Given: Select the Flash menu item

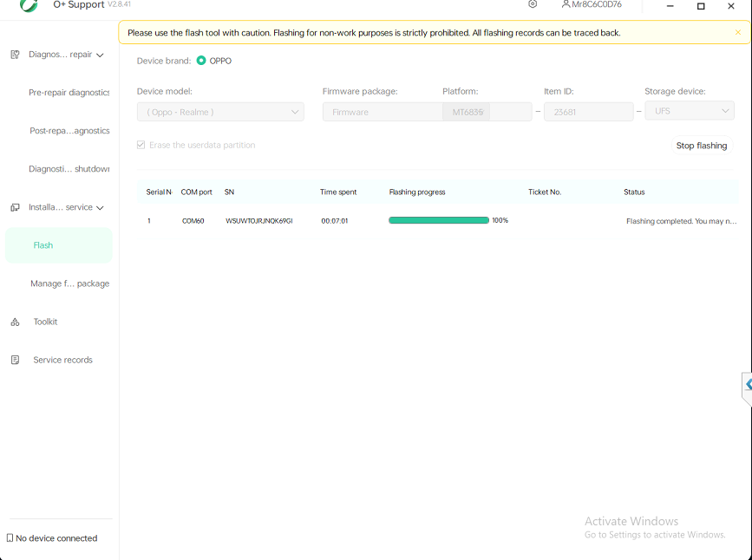Looking at the screenshot, I should [x=58, y=245].
